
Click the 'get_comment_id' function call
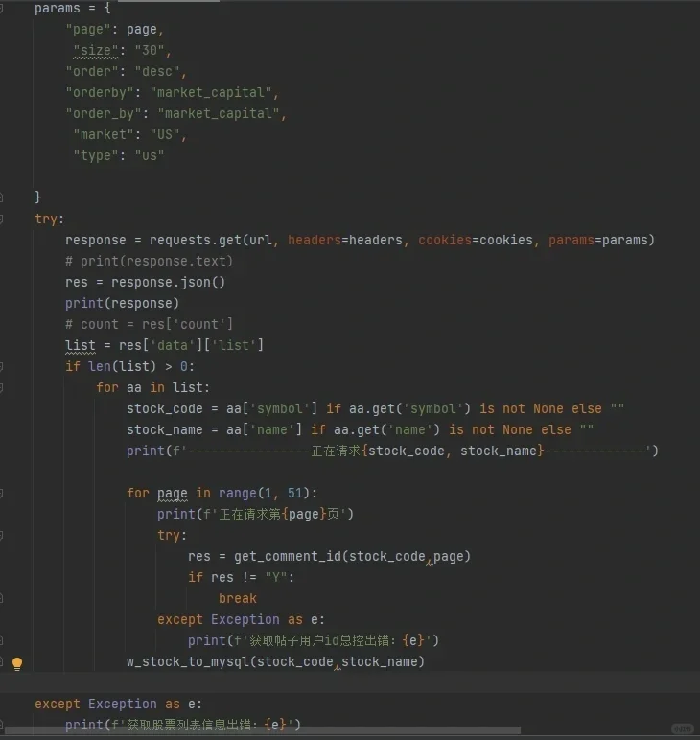pos(288,556)
